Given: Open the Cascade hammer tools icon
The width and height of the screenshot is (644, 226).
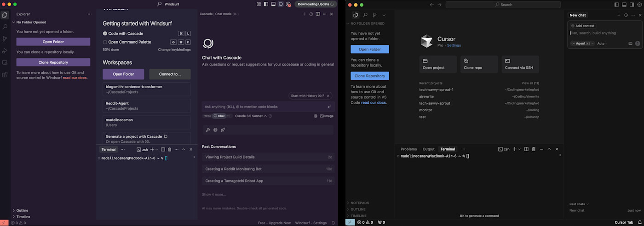Looking at the screenshot, I should coord(208,130).
